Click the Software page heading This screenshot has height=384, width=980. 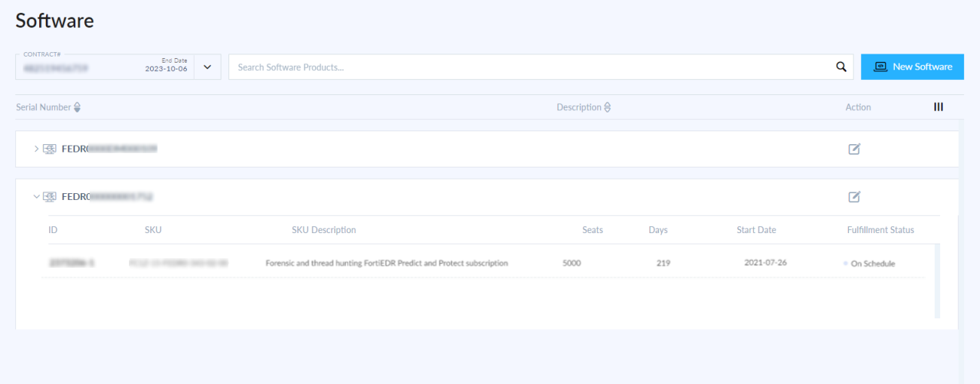55,20
